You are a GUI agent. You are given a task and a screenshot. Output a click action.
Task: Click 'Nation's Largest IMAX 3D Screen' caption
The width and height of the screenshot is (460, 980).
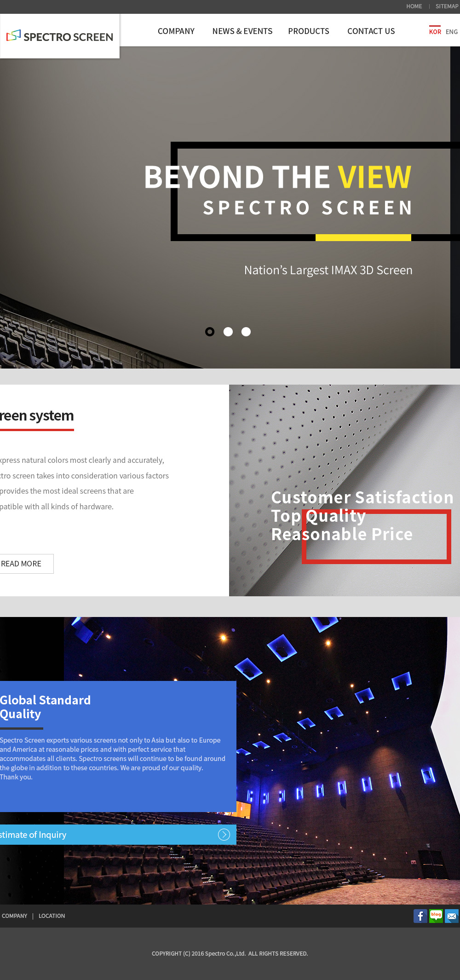coord(328,270)
